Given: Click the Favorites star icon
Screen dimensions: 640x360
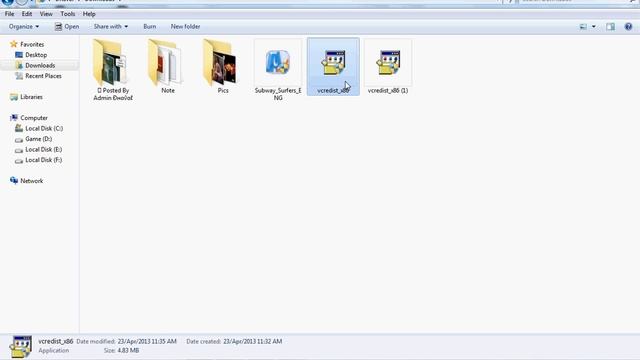Looking at the screenshot, I should (13, 44).
